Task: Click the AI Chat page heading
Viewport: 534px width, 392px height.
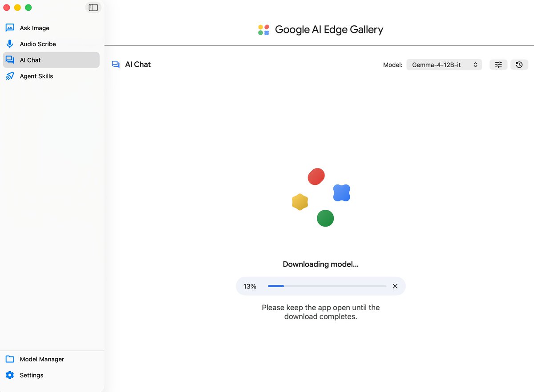Action: [138, 64]
